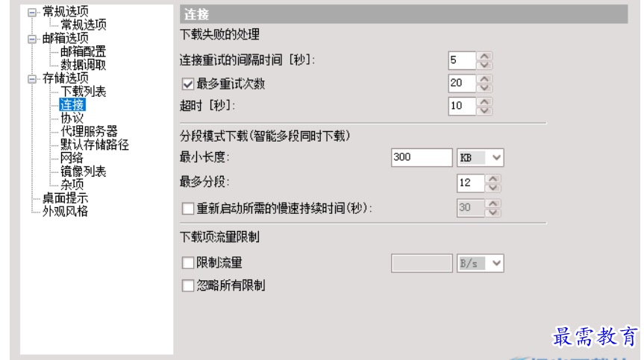Increase the 最多分段 value with up arrow
Screen dimensions: 644x360
click(493, 179)
